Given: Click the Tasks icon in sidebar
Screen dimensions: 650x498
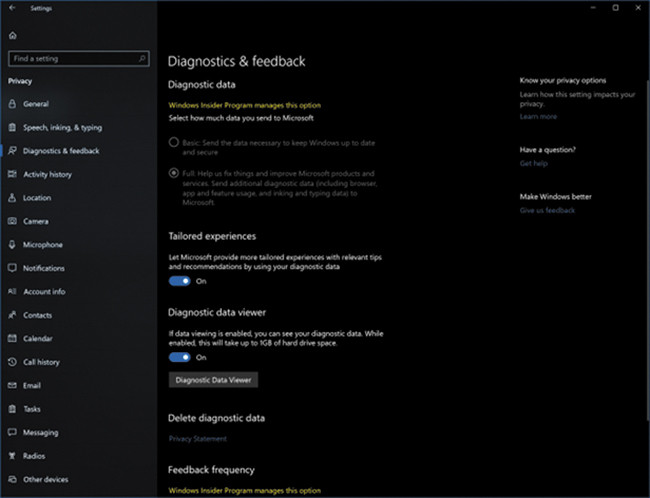Looking at the screenshot, I should tap(12, 409).
